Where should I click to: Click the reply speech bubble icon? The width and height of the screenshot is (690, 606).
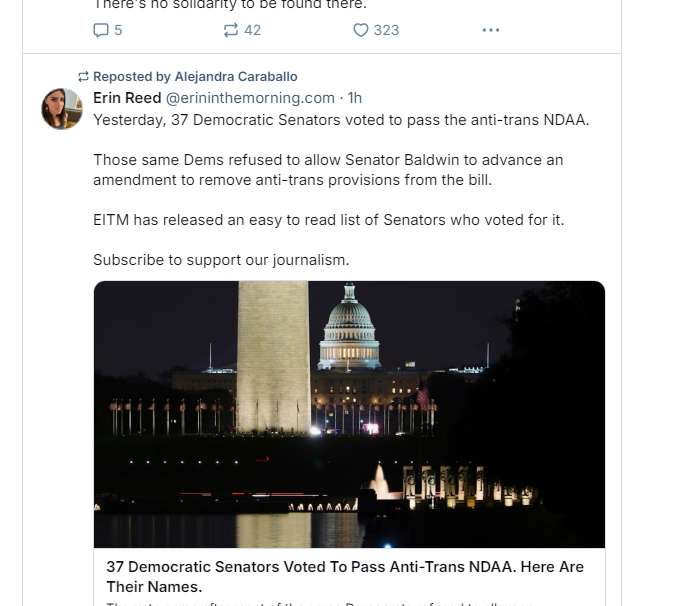(x=101, y=30)
